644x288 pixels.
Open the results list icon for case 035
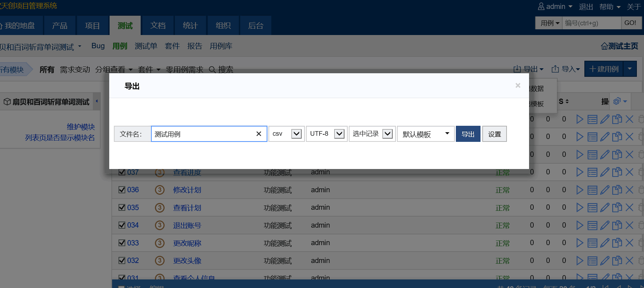click(592, 208)
